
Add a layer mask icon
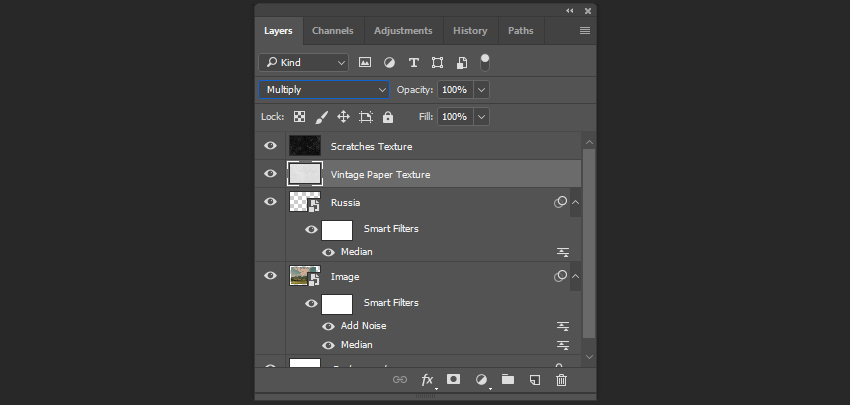click(453, 380)
